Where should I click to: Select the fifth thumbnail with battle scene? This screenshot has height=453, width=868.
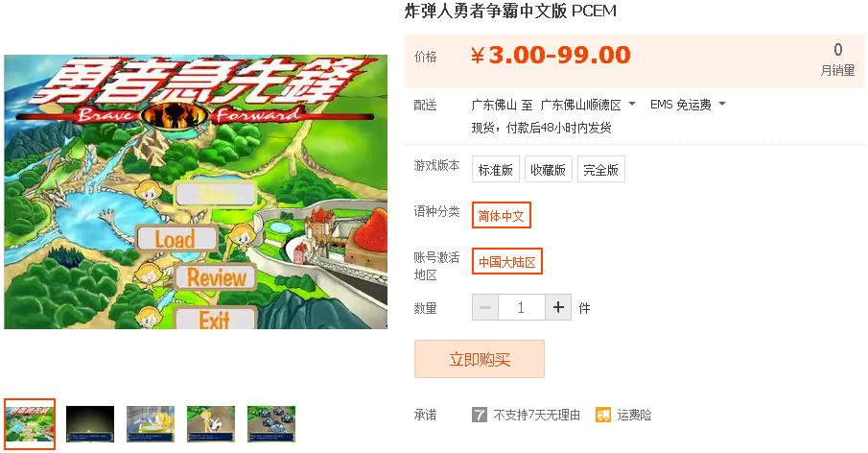pyautogui.click(x=271, y=423)
